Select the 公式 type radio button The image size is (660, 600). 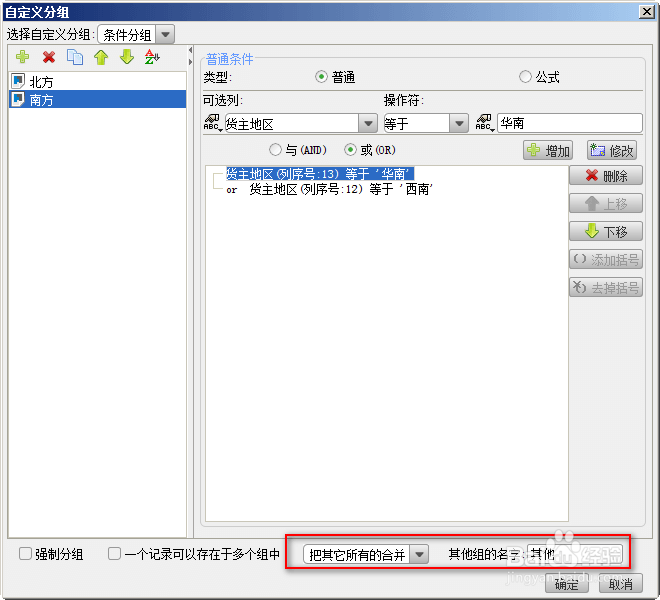[x=525, y=77]
